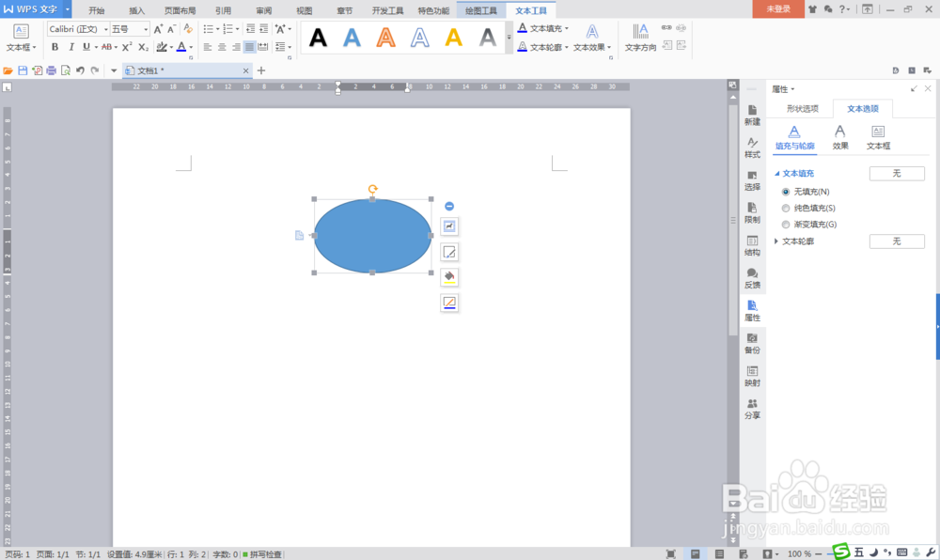The height and width of the screenshot is (560, 940).
Task: Switch to Drawing Tools tab
Action: click(x=481, y=10)
